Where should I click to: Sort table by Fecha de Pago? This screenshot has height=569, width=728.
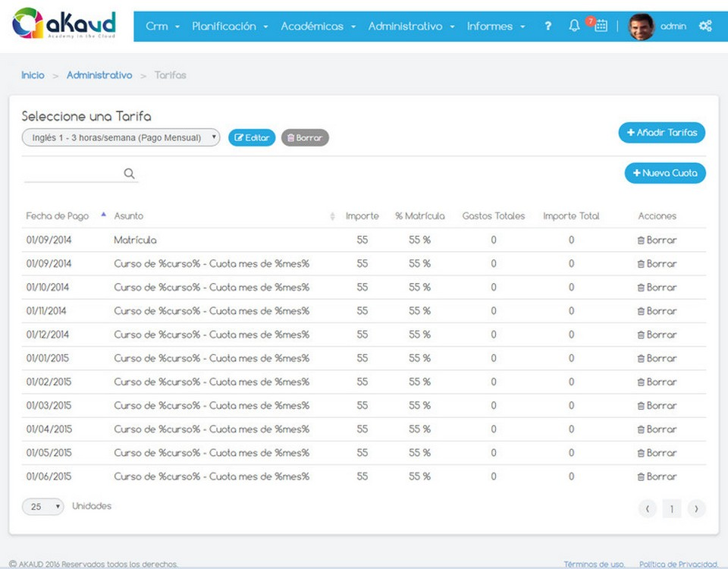(58, 216)
